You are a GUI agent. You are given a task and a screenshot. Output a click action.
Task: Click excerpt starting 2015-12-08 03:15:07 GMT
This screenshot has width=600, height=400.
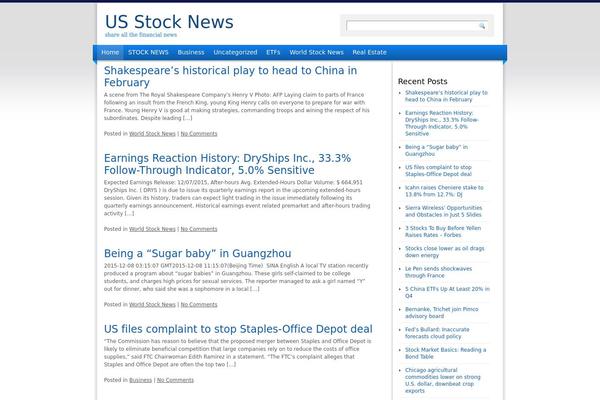[x=236, y=278]
